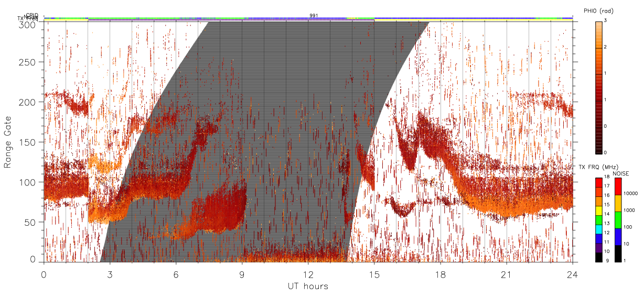Click the "UT hours" x-axis label
Screen dimensions: 644x297
(308, 286)
